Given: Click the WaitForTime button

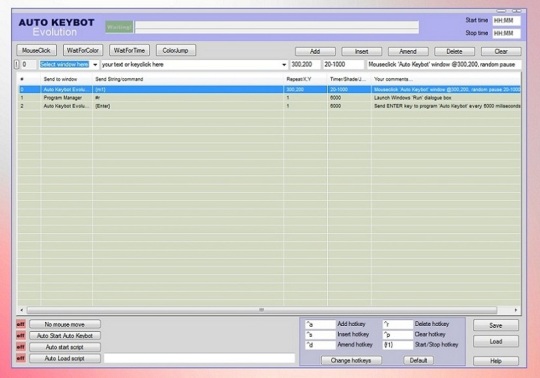Looking at the screenshot, I should [129, 50].
